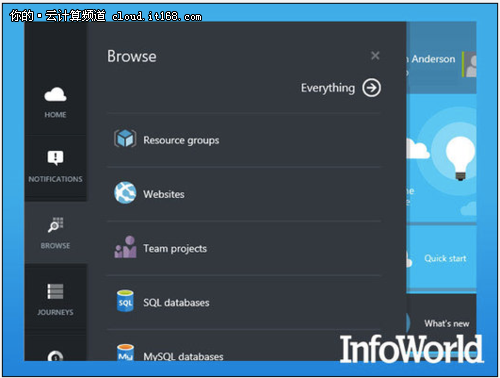This screenshot has width=500, height=378.
Task: Click the Everything arrow circle icon
Action: 372,88
